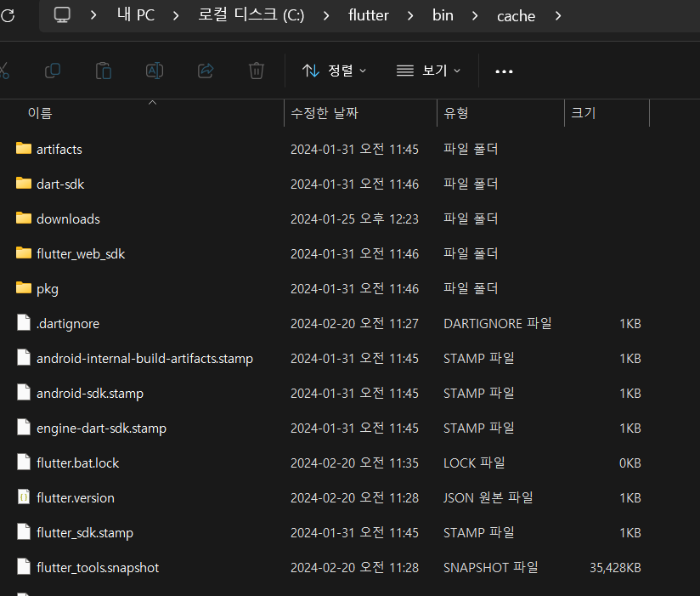700x596 pixels.
Task: Select the pkg folder name
Action: [x=48, y=290]
